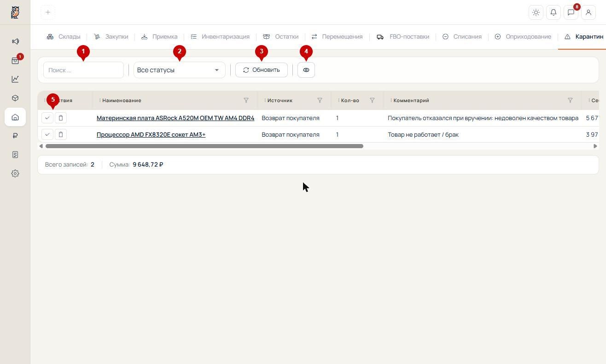Open the user profile icon
The image size is (606, 364).
(589, 12)
